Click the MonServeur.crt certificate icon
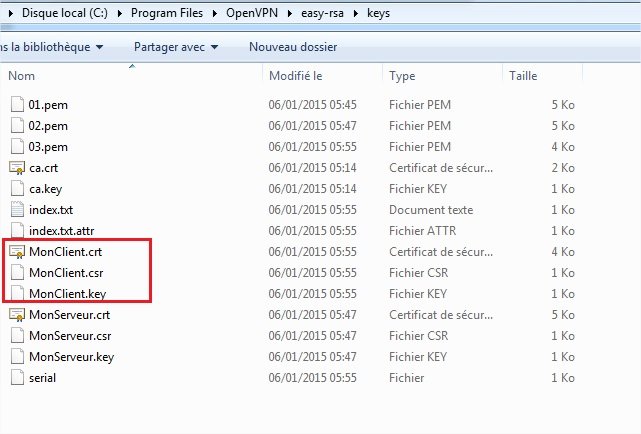This screenshot has height=434, width=641. click(16, 315)
